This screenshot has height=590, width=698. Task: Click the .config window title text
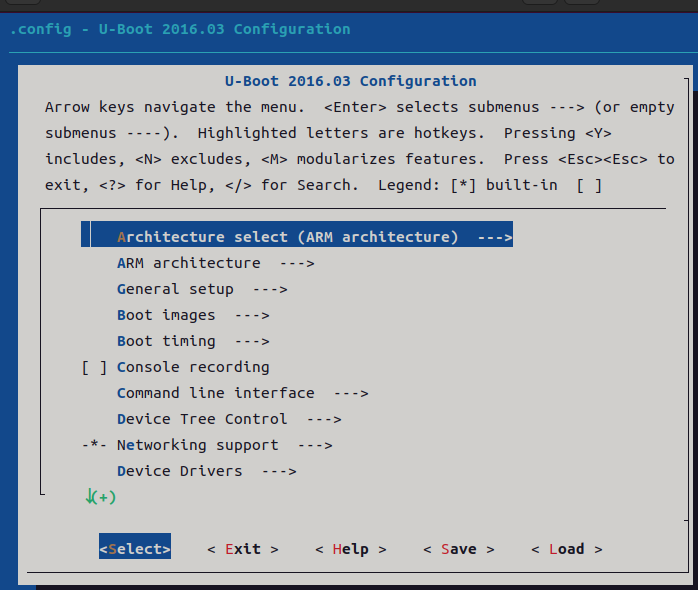[x=180, y=29]
